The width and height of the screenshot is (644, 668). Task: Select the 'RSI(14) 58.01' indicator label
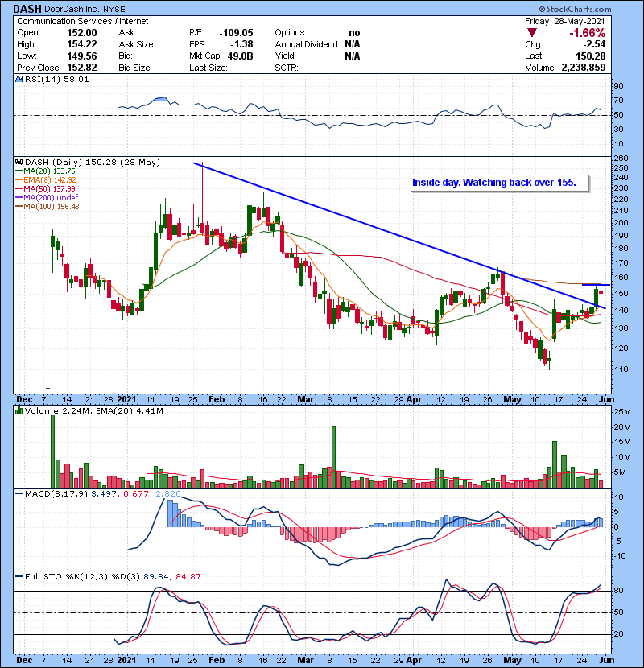coord(57,79)
